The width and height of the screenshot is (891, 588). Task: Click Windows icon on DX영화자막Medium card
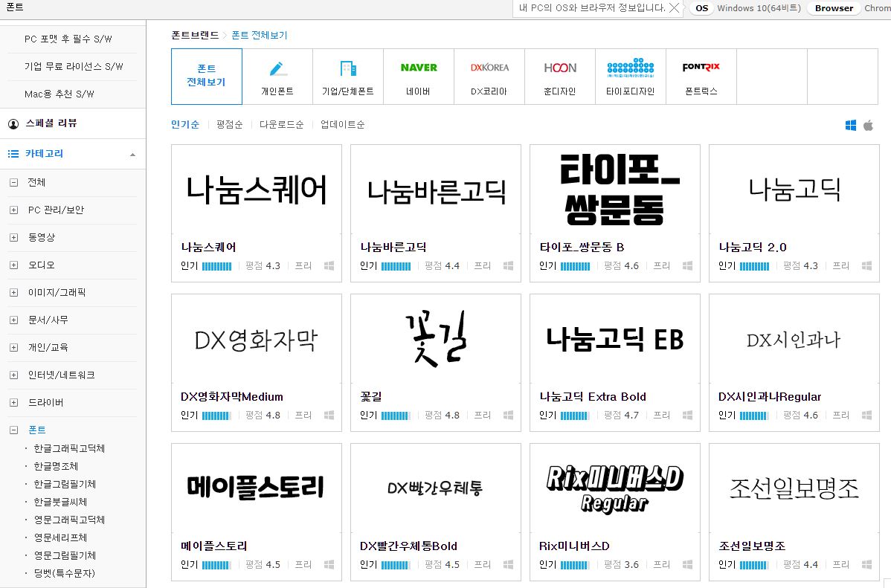pyautogui.click(x=329, y=416)
